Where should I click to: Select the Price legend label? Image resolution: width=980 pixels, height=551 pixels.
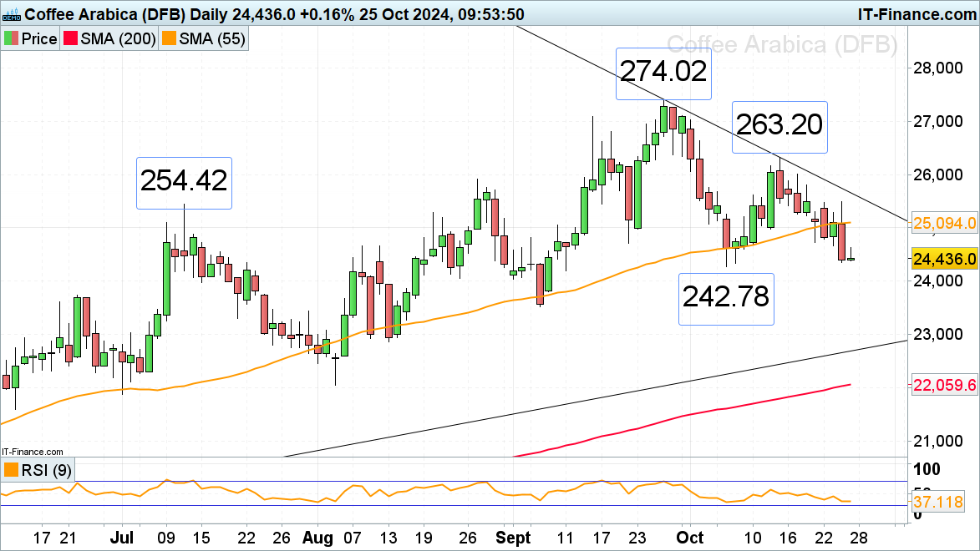click(x=38, y=39)
